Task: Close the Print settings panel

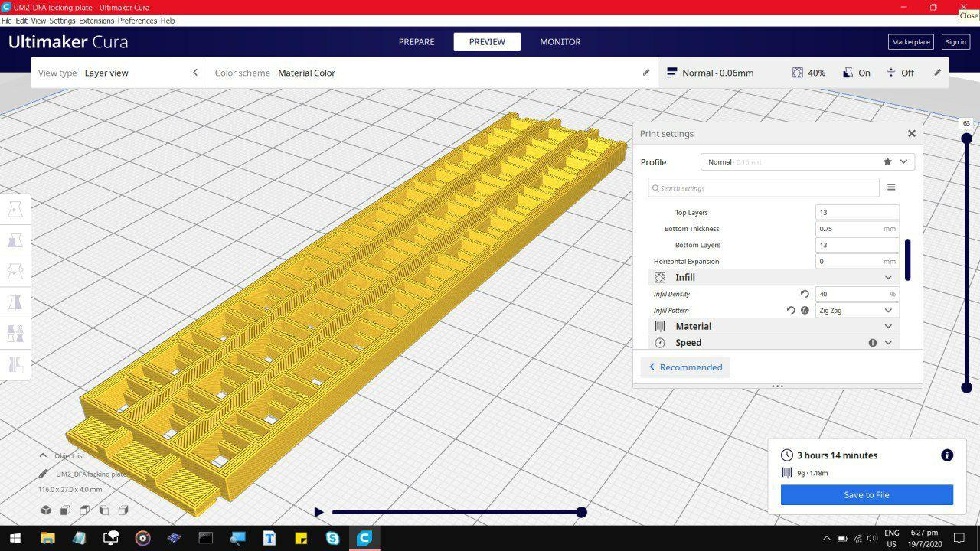Action: point(911,133)
